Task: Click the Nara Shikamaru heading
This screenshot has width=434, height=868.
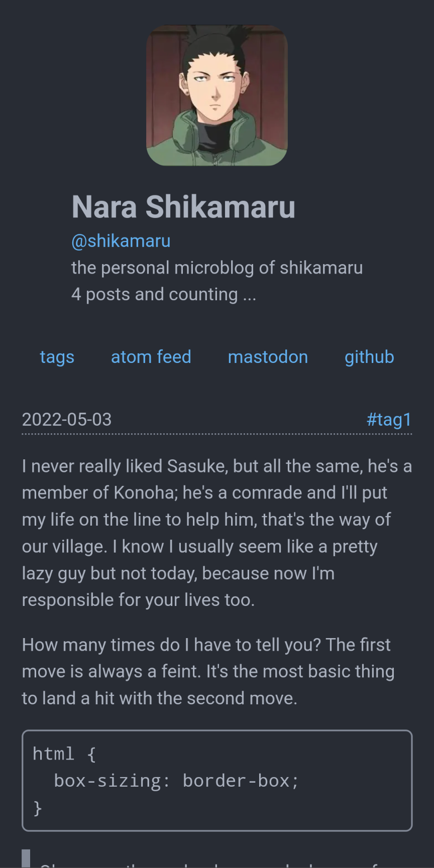Action: (x=183, y=207)
